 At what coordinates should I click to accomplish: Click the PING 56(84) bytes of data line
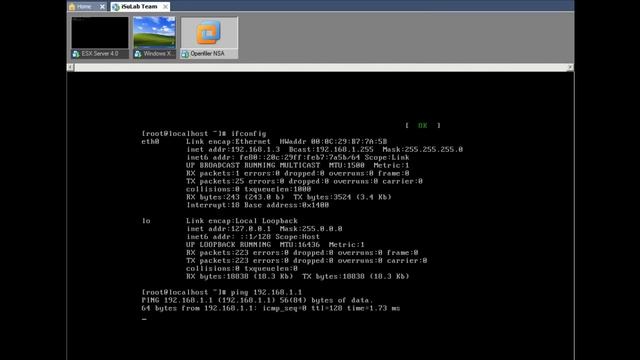coord(258,300)
